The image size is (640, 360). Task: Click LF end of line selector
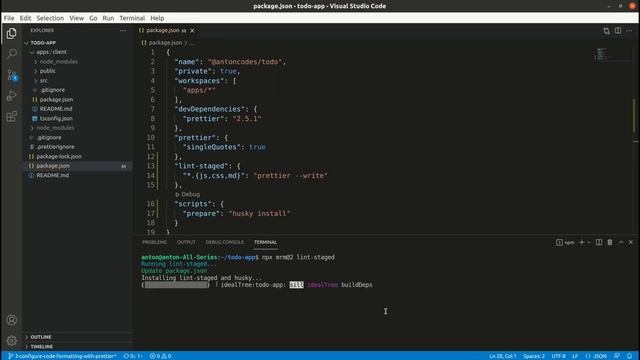pyautogui.click(x=575, y=356)
